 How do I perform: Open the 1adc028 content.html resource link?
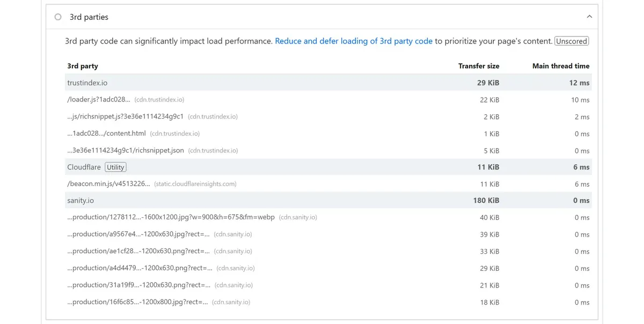(x=106, y=134)
